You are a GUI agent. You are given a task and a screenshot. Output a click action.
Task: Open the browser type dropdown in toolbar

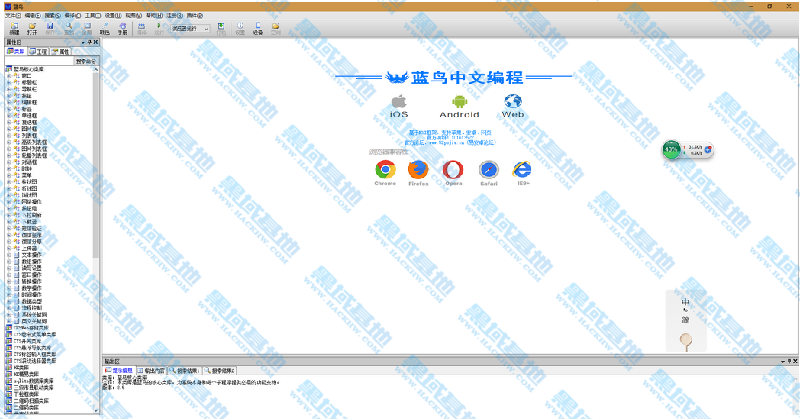(x=206, y=29)
